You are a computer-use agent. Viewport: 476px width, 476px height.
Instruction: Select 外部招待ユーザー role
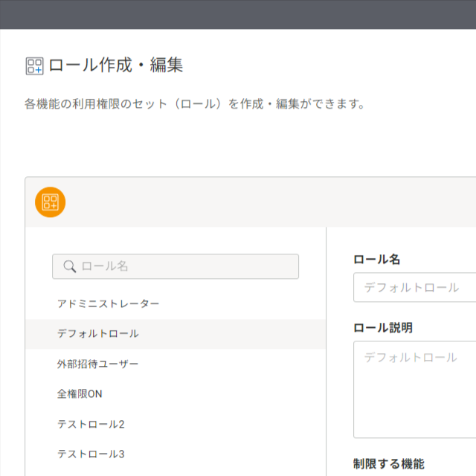pos(176,364)
